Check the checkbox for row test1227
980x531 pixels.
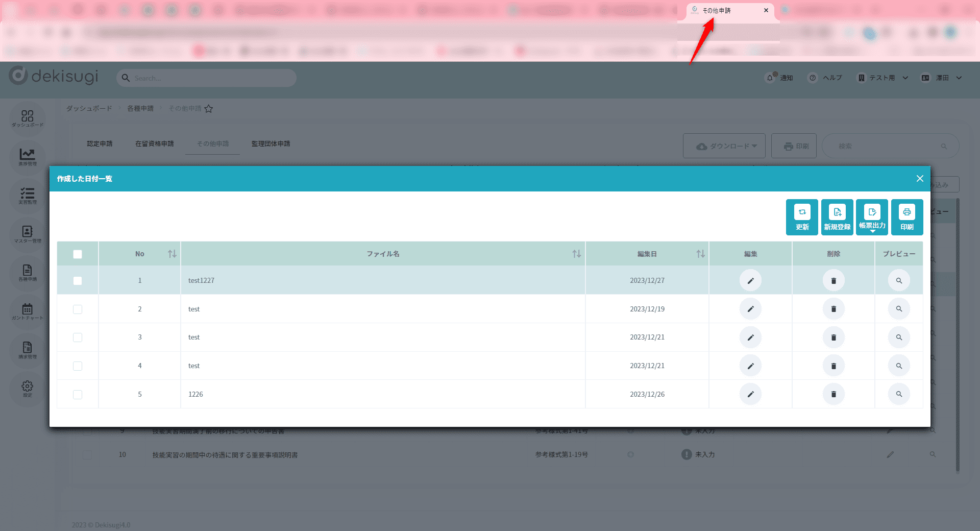click(78, 281)
